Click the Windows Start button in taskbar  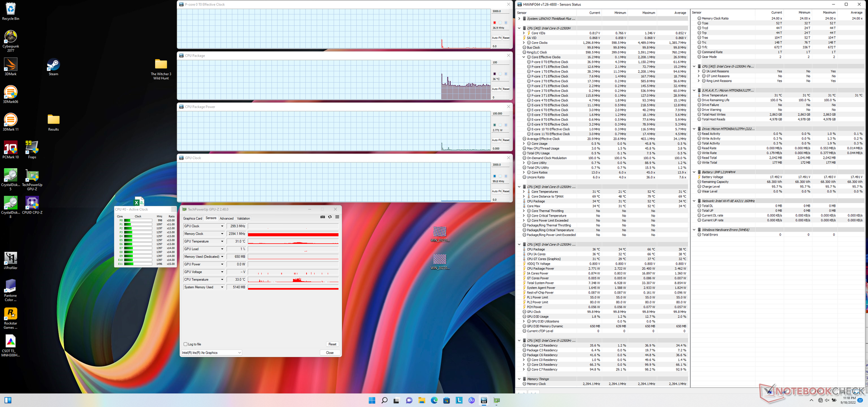(x=372, y=400)
